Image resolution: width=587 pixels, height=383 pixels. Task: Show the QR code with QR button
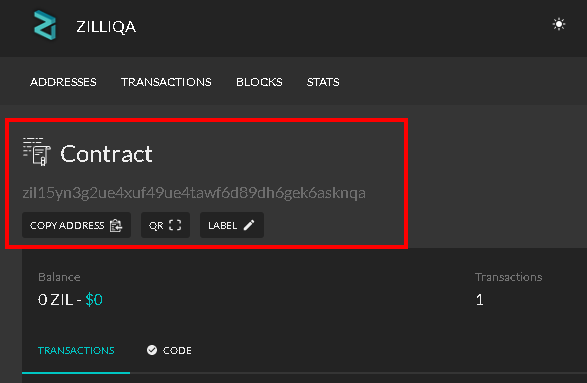coord(165,225)
